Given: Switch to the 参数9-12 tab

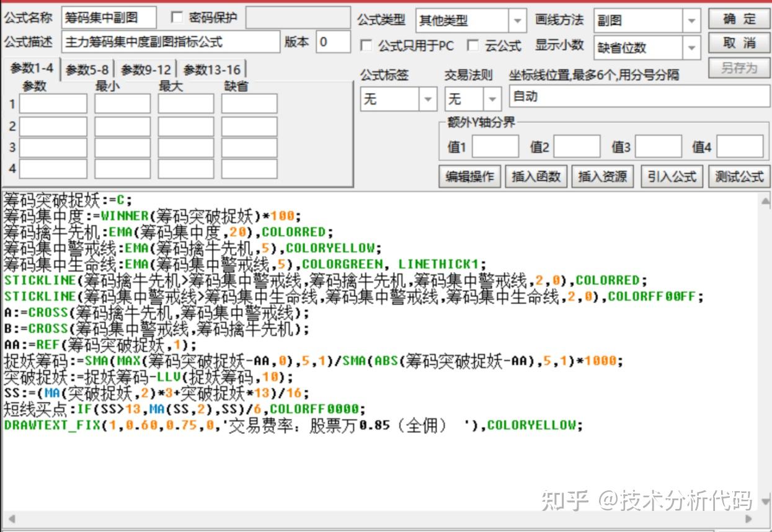Looking at the screenshot, I should tap(146, 69).
